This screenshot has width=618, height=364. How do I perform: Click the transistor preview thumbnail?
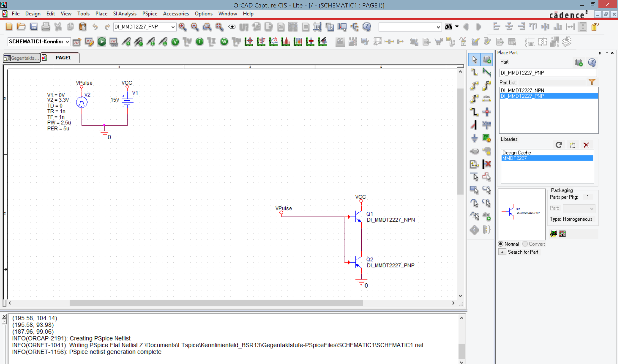(x=522, y=214)
